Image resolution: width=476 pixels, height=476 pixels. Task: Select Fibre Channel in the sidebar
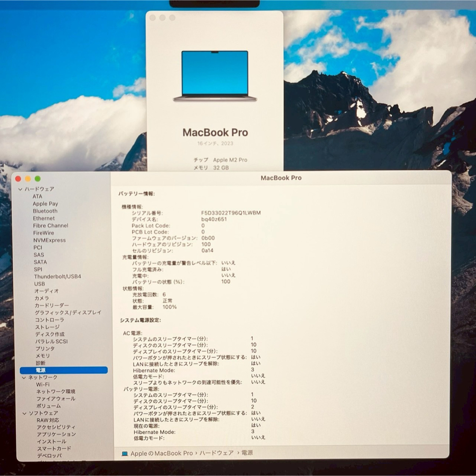(51, 226)
